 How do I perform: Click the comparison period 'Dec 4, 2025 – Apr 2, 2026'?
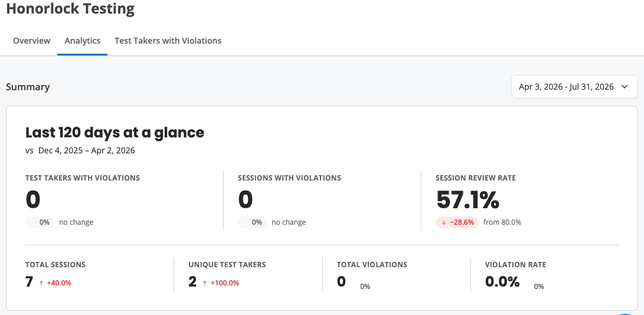pos(87,150)
